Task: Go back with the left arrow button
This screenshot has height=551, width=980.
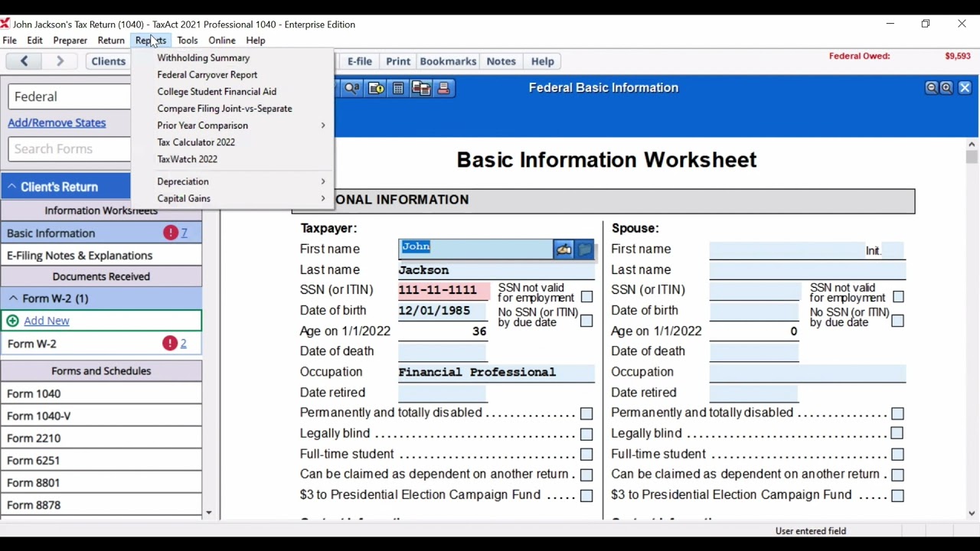Action: pyautogui.click(x=24, y=61)
